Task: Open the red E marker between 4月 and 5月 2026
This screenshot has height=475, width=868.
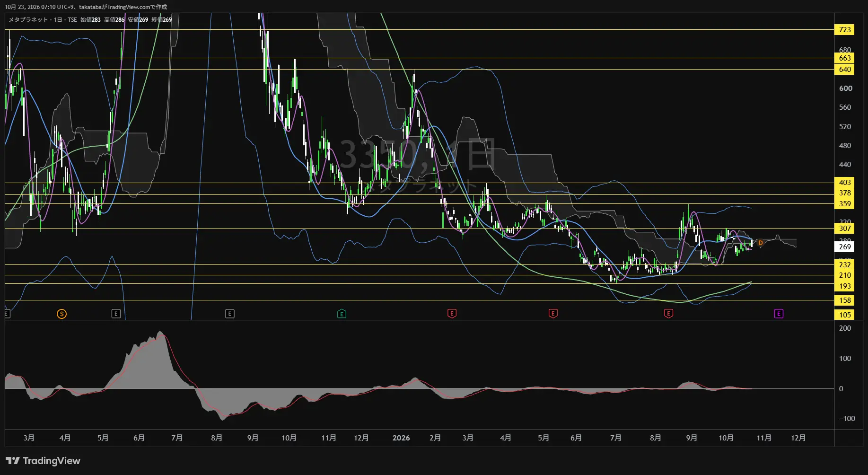Action: point(552,314)
